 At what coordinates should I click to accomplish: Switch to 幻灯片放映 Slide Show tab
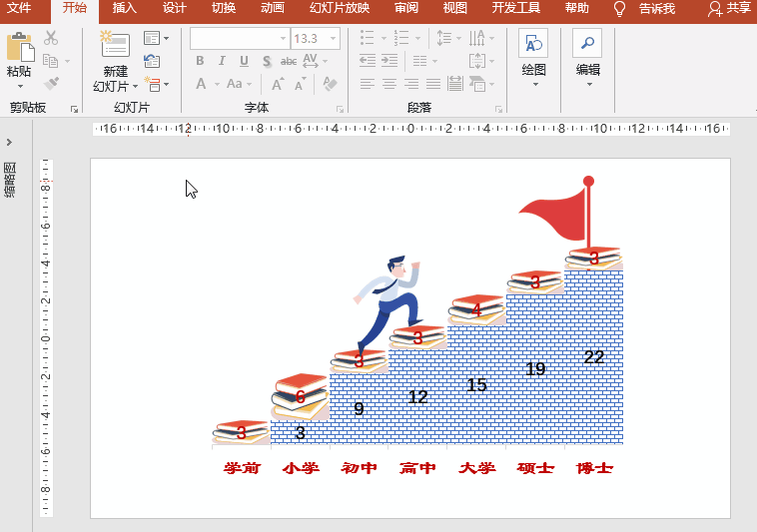(340, 8)
